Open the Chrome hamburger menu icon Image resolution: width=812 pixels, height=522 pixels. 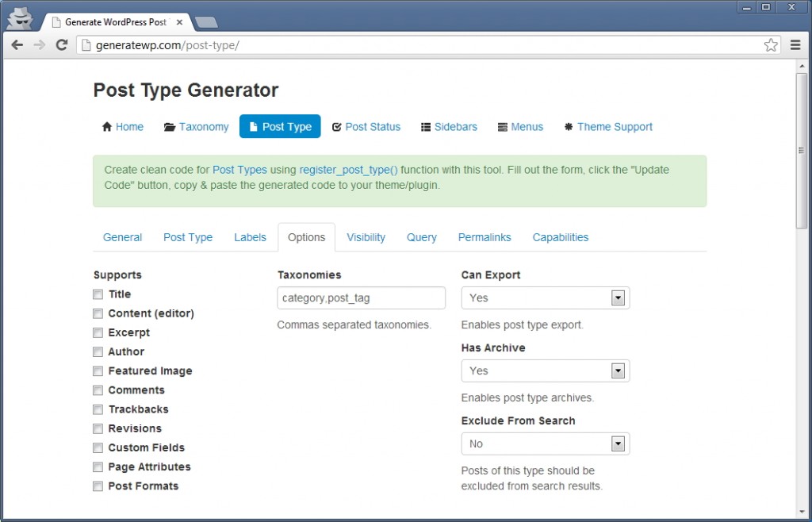pos(795,45)
